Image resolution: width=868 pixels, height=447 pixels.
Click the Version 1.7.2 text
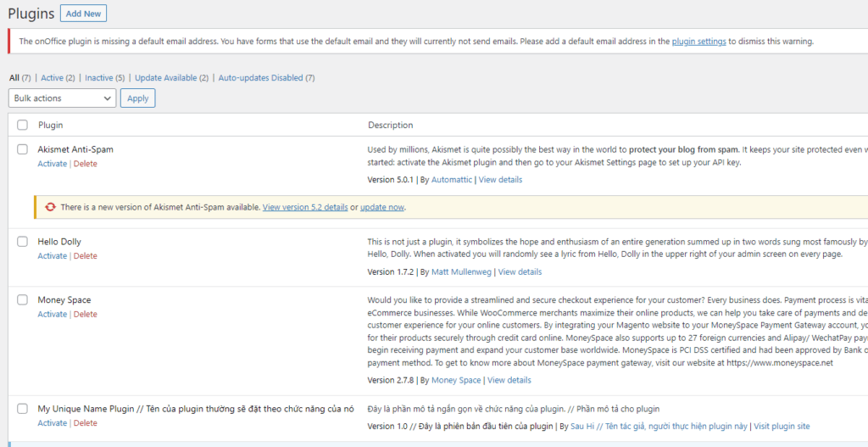390,272
